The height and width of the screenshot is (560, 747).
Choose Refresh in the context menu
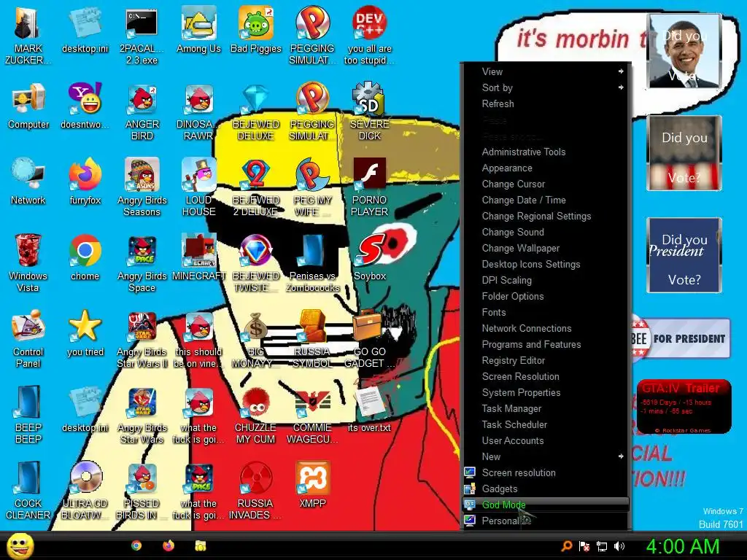546,104
